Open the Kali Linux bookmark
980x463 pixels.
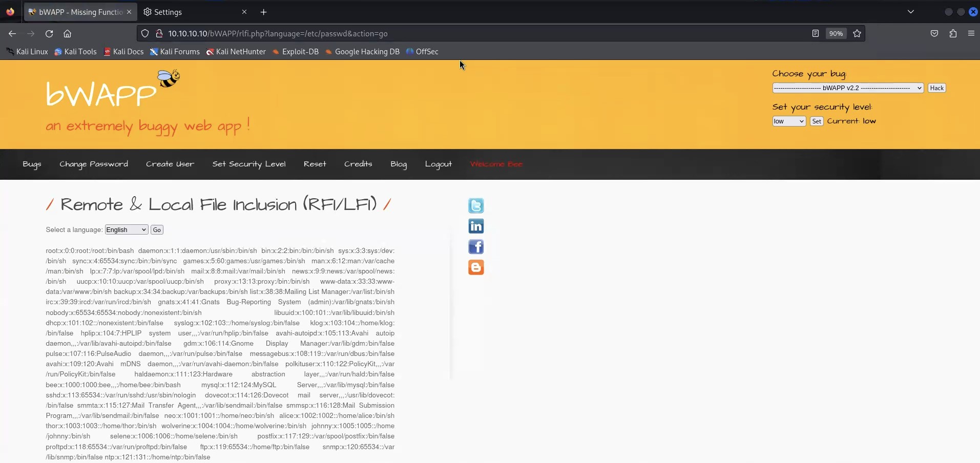click(x=27, y=52)
